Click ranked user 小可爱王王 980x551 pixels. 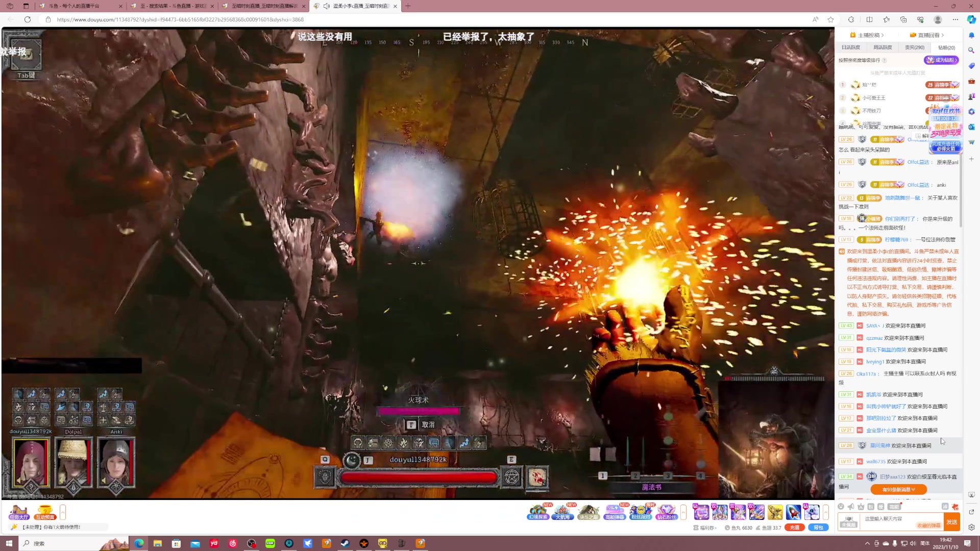874,98
